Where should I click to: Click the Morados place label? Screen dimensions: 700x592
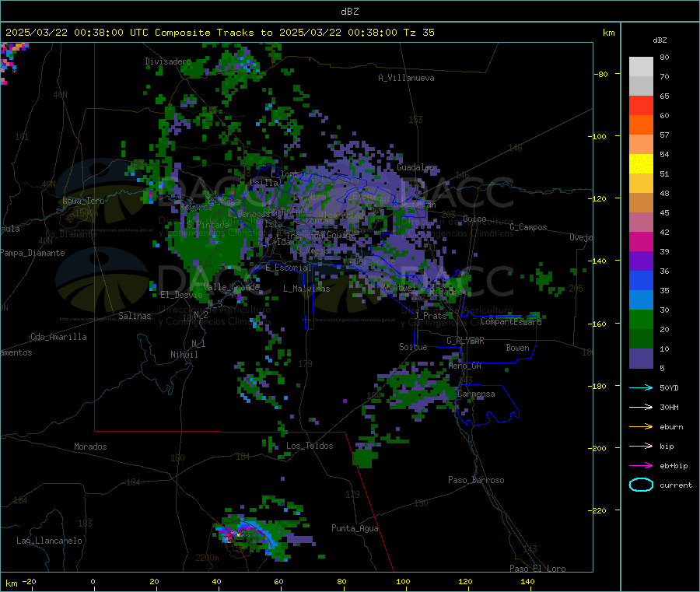91,447
